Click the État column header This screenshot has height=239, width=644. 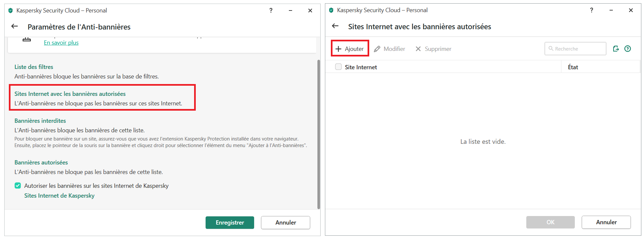coord(573,67)
